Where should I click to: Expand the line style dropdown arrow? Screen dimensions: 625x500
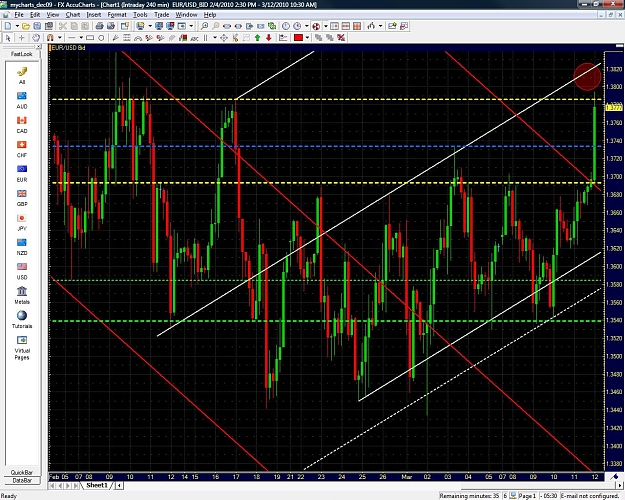pyautogui.click(x=81, y=37)
